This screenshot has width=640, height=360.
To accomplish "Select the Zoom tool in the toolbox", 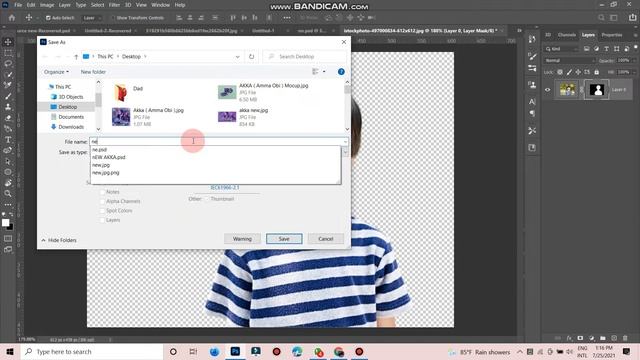I will (x=8, y=193).
